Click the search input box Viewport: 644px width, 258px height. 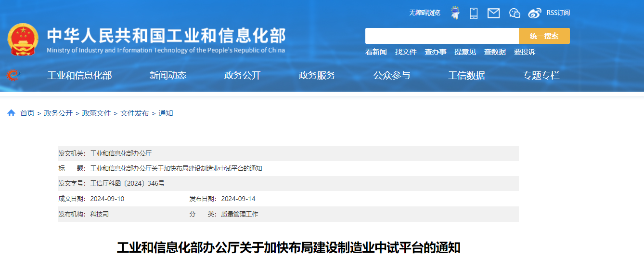(x=441, y=36)
